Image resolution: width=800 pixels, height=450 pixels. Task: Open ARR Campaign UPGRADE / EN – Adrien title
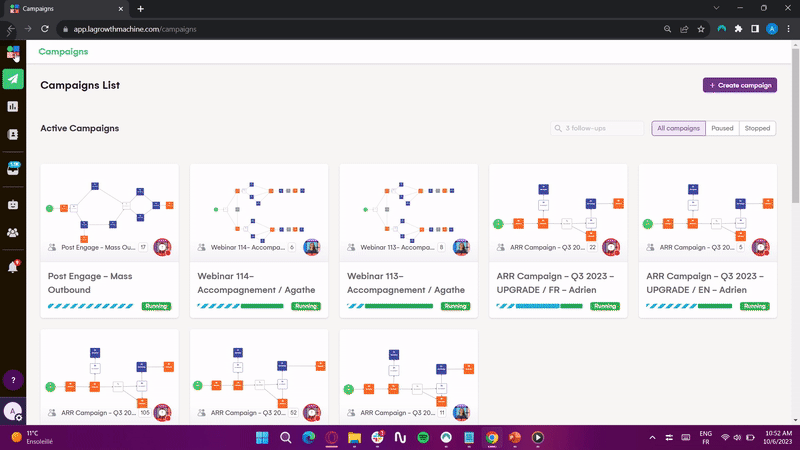coord(705,283)
